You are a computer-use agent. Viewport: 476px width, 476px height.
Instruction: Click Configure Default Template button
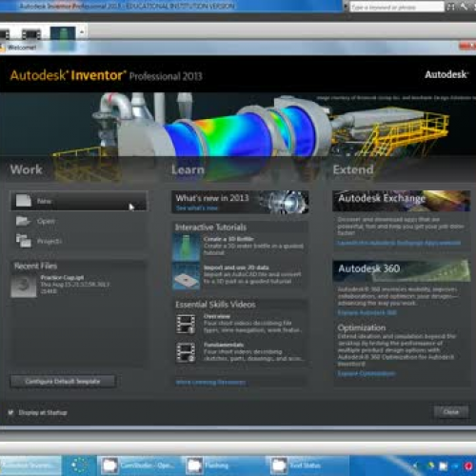click(x=63, y=382)
